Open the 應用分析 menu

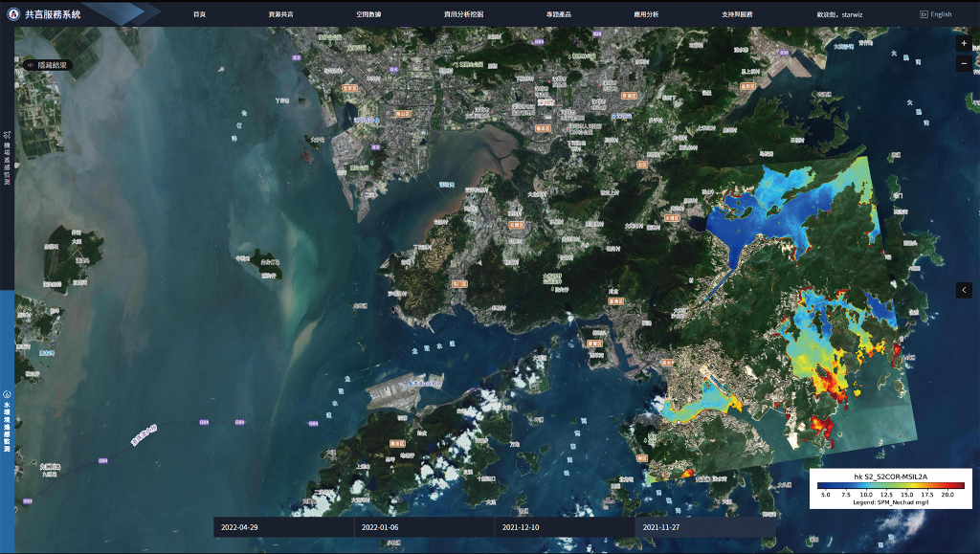click(x=646, y=15)
